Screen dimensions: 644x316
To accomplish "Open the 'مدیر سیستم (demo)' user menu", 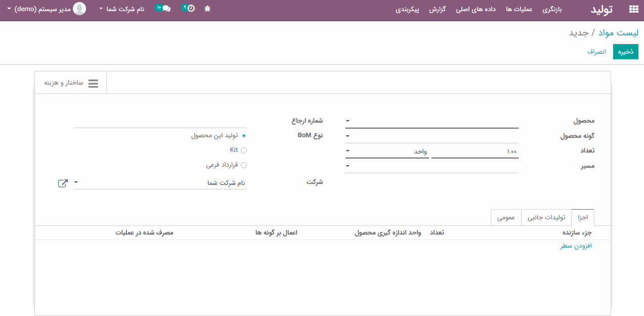I will click(x=39, y=9).
